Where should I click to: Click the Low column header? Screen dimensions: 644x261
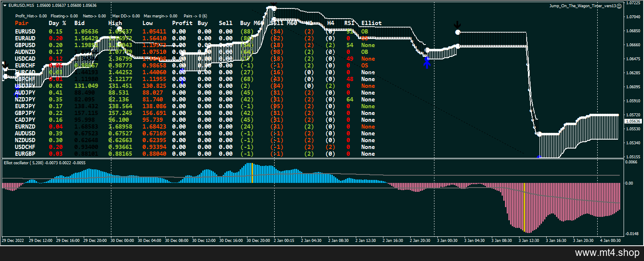tap(148, 23)
